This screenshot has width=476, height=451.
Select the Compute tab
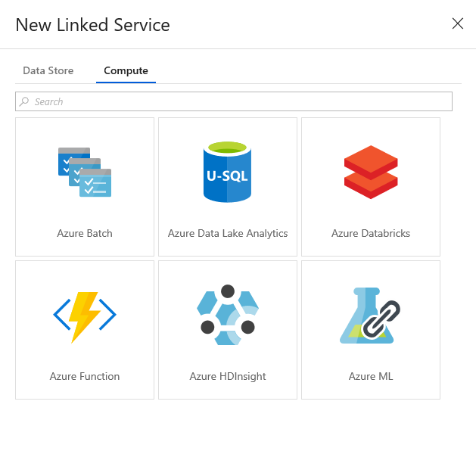tap(126, 70)
